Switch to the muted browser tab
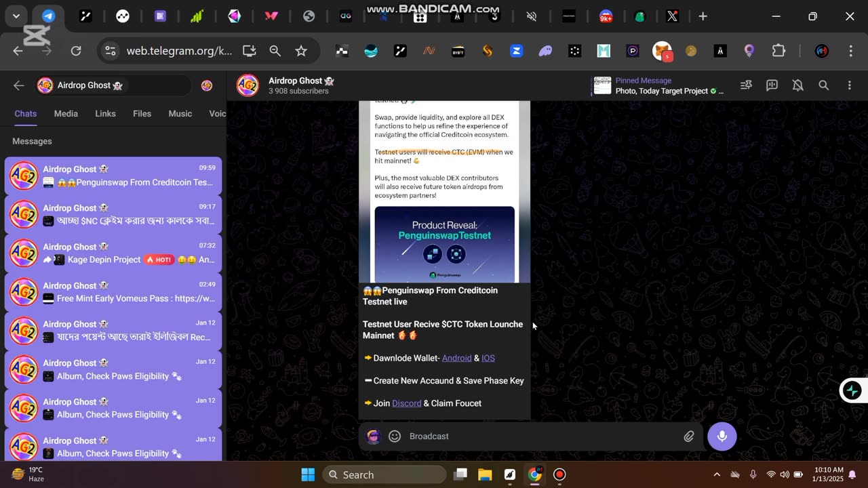The image size is (868, 488). [532, 16]
